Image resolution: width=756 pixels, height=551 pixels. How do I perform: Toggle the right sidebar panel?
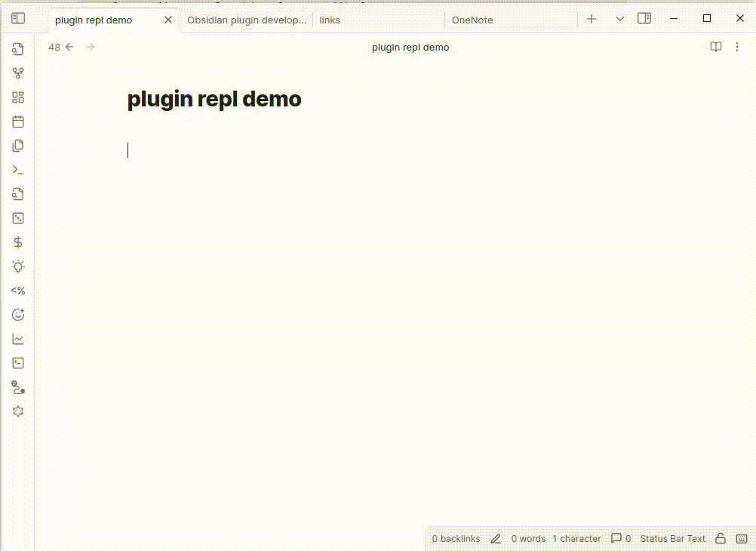point(644,19)
